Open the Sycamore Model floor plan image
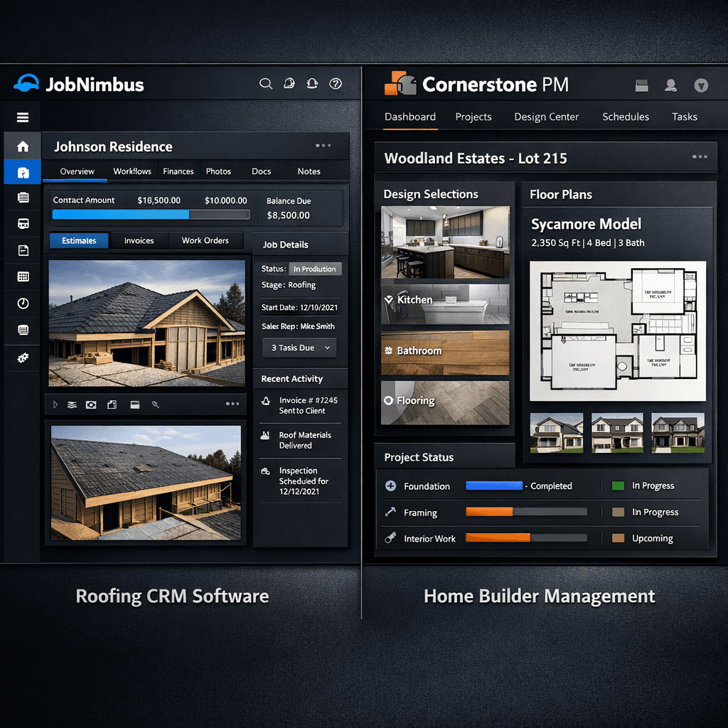728x728 pixels. [x=618, y=331]
